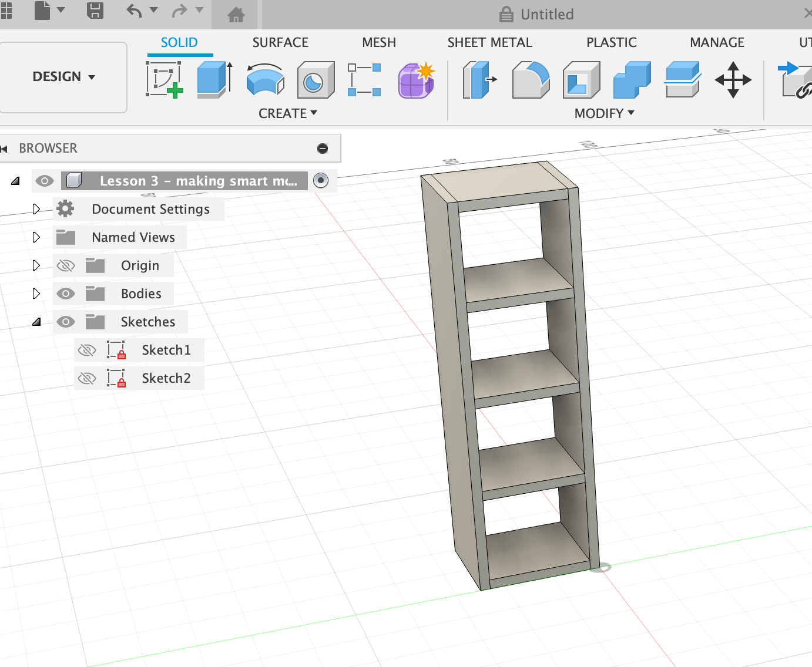This screenshot has width=812, height=667.
Task: Expand the Document Settings node
Action: 36,209
